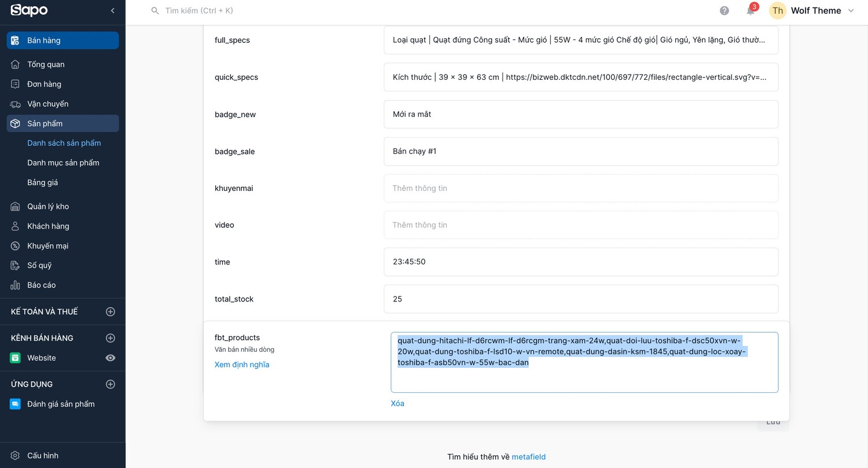Screen dimensions: 868x468
Task: Open the help question mark icon
Action: click(724, 10)
